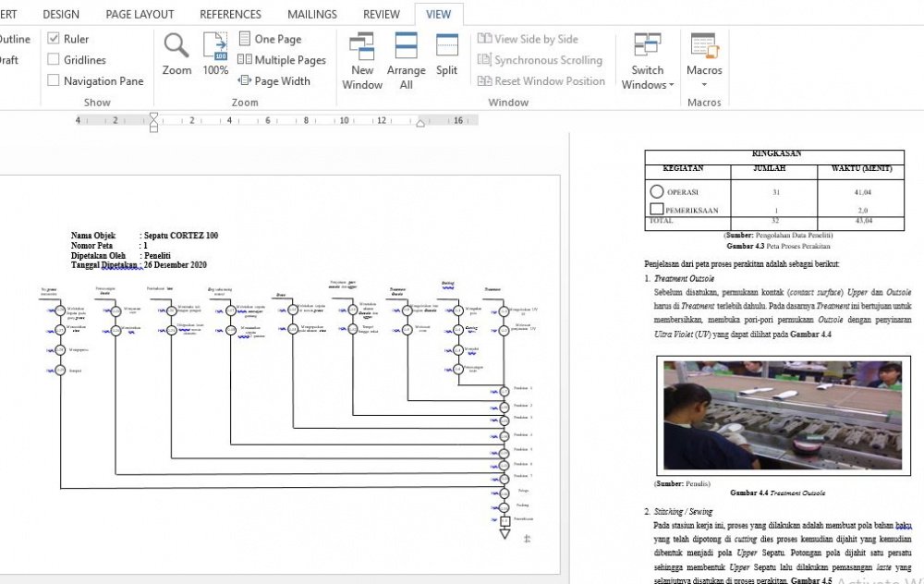Image resolution: width=924 pixels, height=584 pixels.
Task: Click View Side by Side
Action: click(x=528, y=39)
